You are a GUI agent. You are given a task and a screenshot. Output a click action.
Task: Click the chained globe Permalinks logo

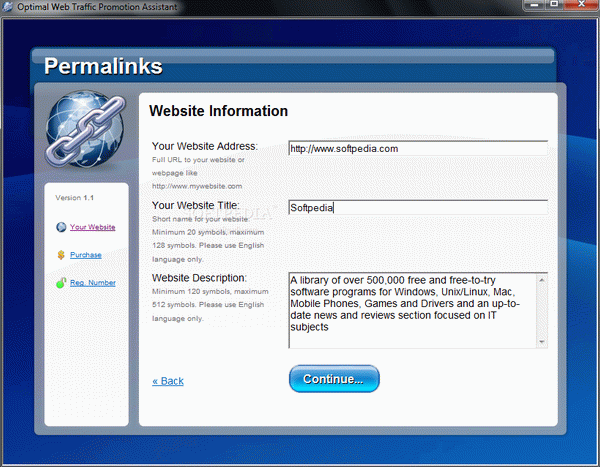(85, 129)
